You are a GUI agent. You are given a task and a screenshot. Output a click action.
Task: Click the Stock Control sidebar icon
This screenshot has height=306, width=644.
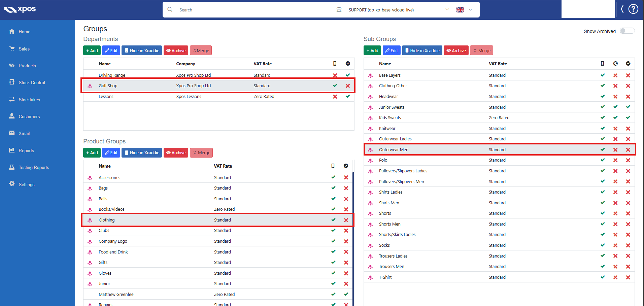pos(12,82)
